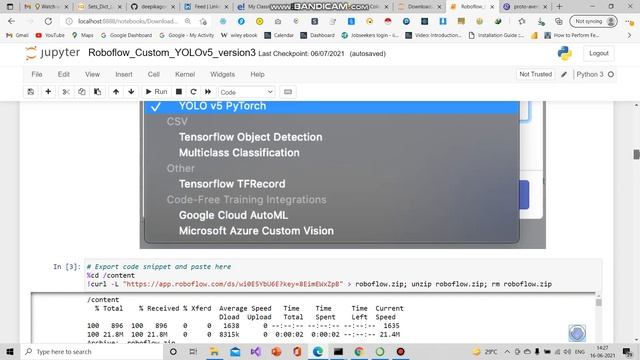Reload the page with refresh icon
640x360 pixels.
48,21
